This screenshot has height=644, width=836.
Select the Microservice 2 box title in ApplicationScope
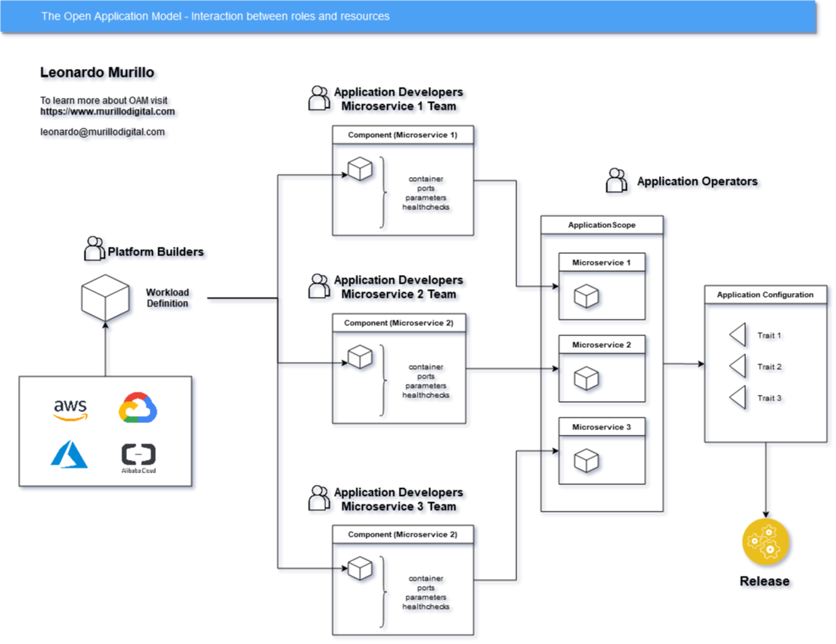tap(602, 345)
